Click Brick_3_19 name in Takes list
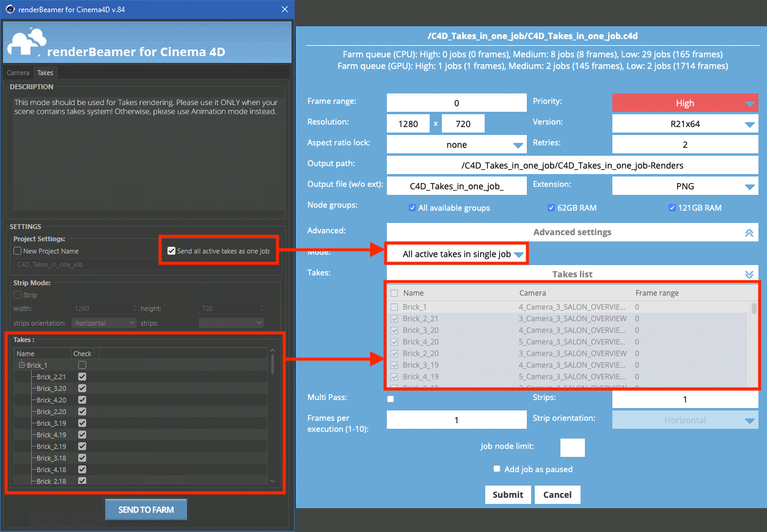Image resolution: width=767 pixels, height=532 pixels. click(420, 365)
